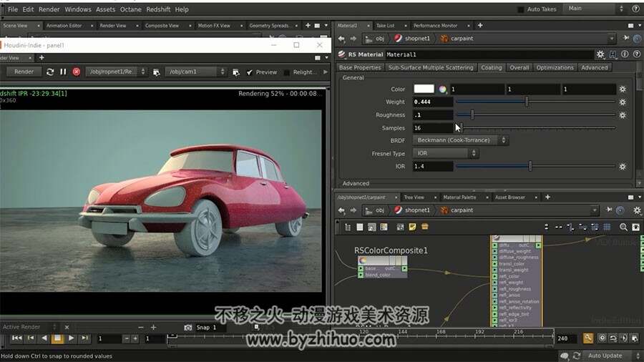Screen dimensions: 644x362
Task: Open the Fresnel Type IOR dropdown
Action: [446, 153]
